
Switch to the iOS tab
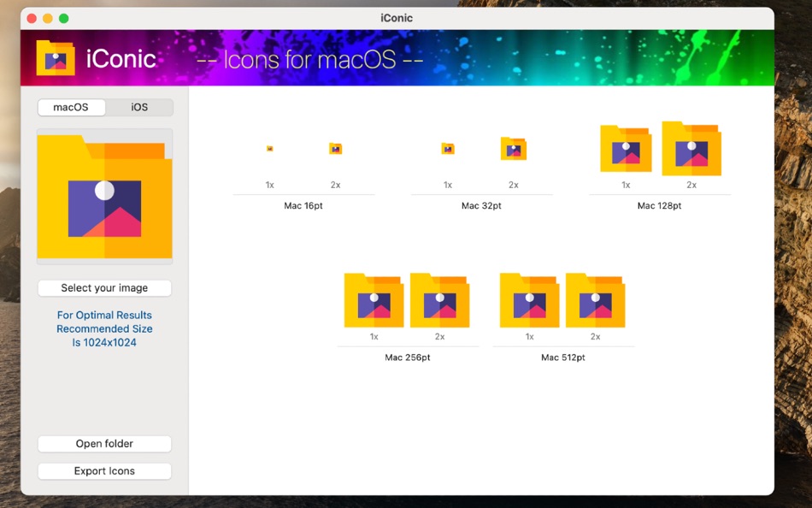[139, 107]
